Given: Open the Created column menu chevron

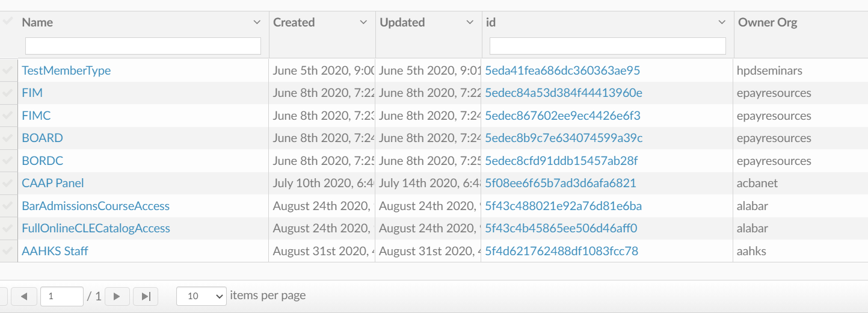Looking at the screenshot, I should point(363,22).
